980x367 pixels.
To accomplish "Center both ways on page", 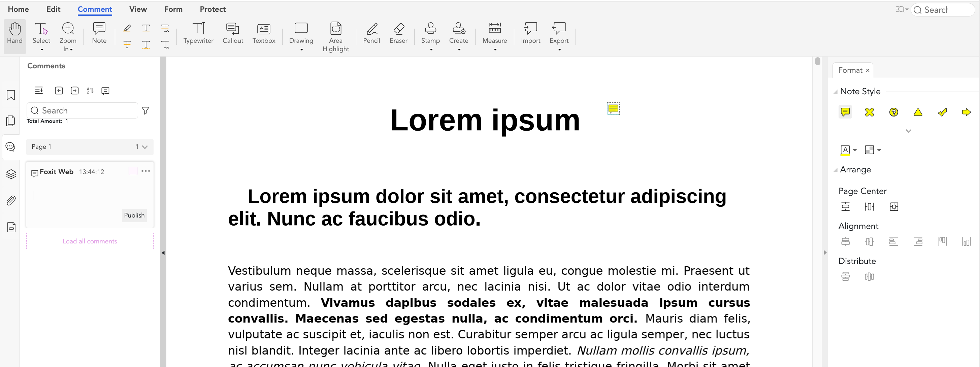I will point(894,206).
